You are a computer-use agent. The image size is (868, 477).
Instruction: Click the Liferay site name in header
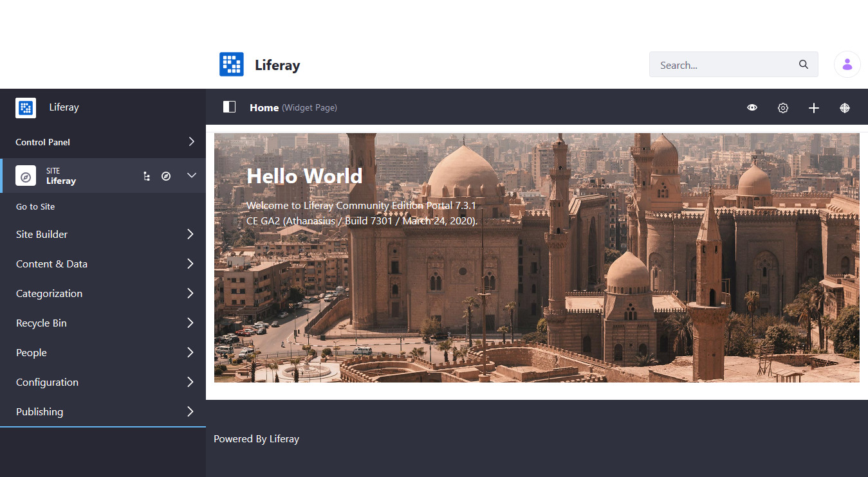click(277, 65)
